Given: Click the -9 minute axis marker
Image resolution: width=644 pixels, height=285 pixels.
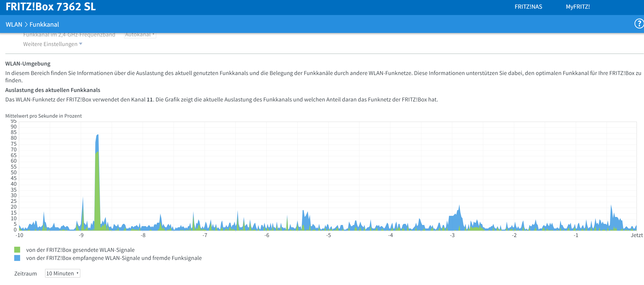Looking at the screenshot, I should coord(81,235).
